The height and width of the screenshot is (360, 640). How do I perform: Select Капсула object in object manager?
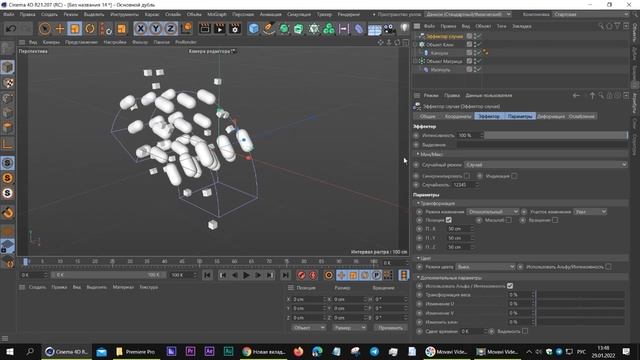pos(439,53)
